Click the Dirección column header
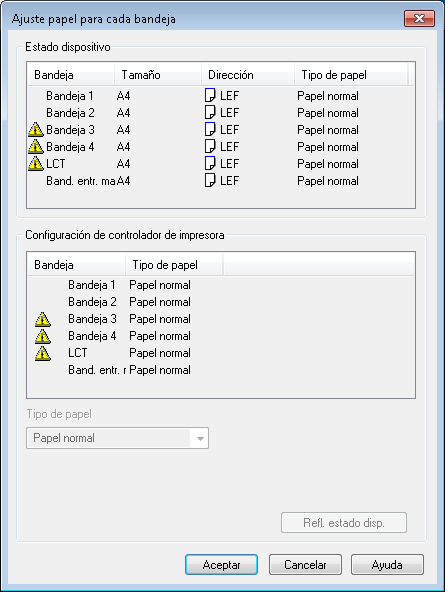This screenshot has width=445, height=592. tap(248, 74)
